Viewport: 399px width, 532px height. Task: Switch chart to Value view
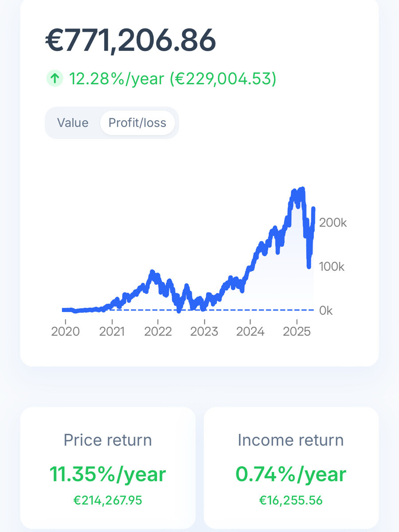(73, 123)
